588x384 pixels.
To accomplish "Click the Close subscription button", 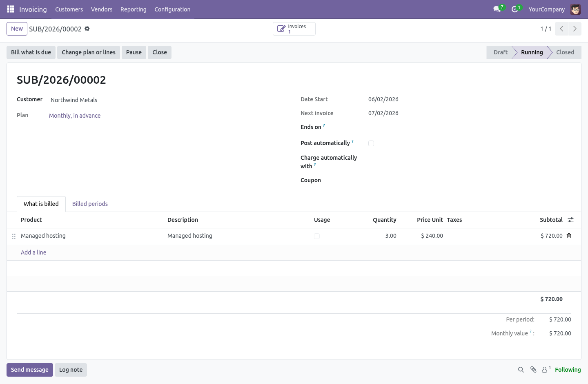I will (x=160, y=52).
